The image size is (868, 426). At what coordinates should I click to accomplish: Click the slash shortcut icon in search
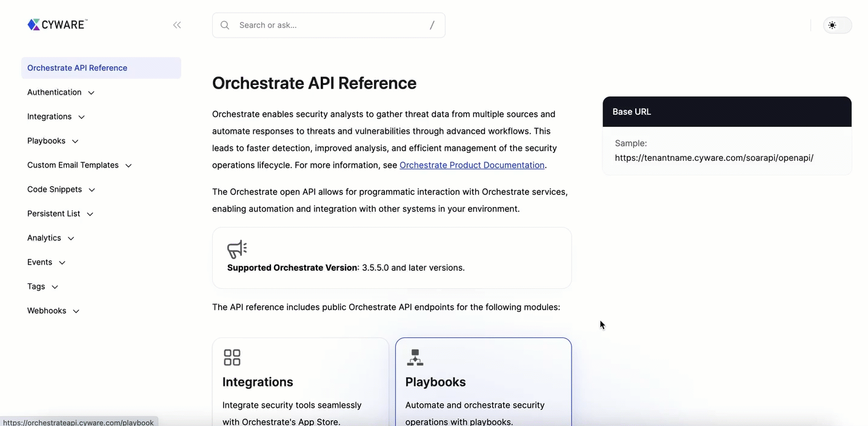[432, 25]
